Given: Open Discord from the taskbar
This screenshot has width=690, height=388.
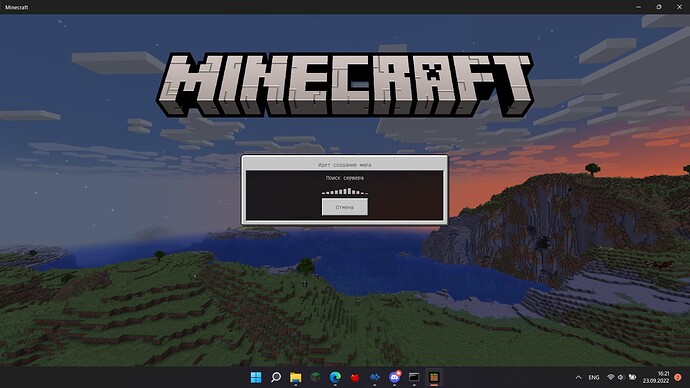Looking at the screenshot, I should pyautogui.click(x=395, y=377).
